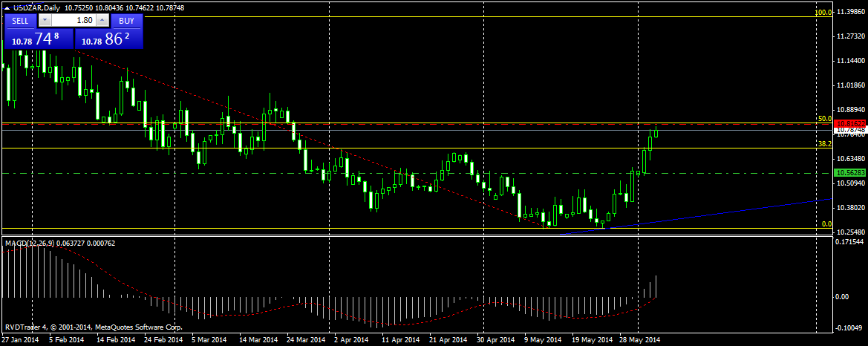
Task: Click the 14 Mar 2014 date label
Action: [259, 339]
